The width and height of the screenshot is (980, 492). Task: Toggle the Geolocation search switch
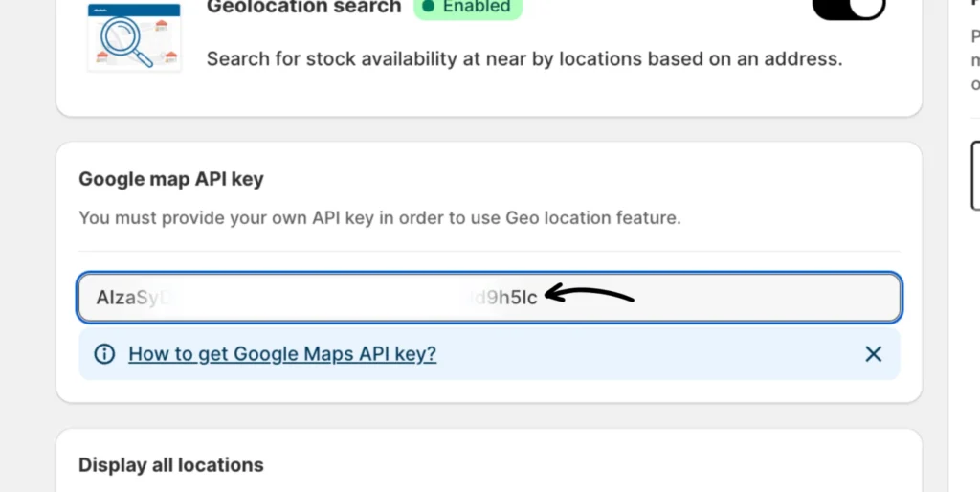click(x=848, y=8)
